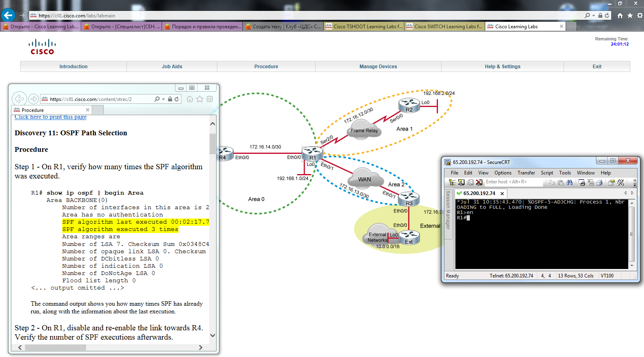Click Enter host field in SecureCRT

(514, 182)
